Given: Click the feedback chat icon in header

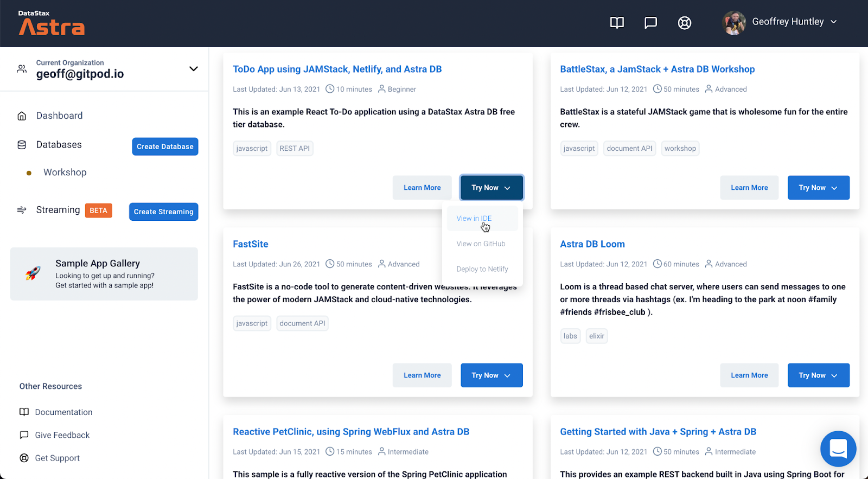Looking at the screenshot, I should (x=650, y=23).
